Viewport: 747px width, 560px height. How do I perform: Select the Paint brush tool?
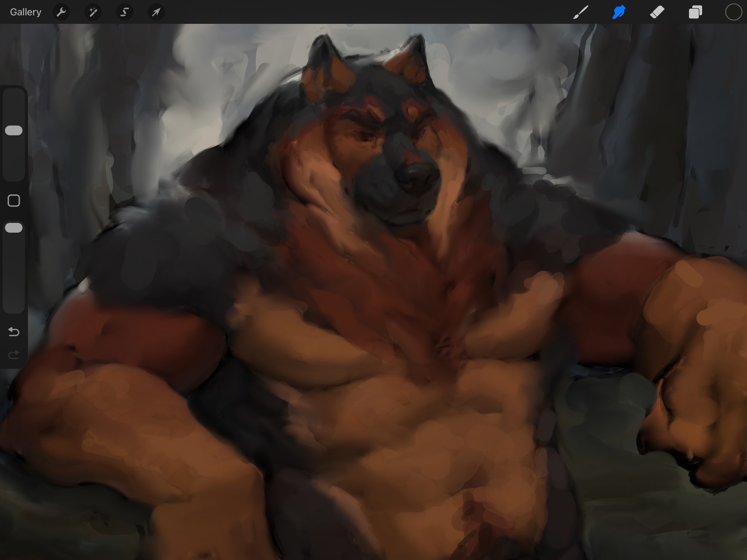581,12
